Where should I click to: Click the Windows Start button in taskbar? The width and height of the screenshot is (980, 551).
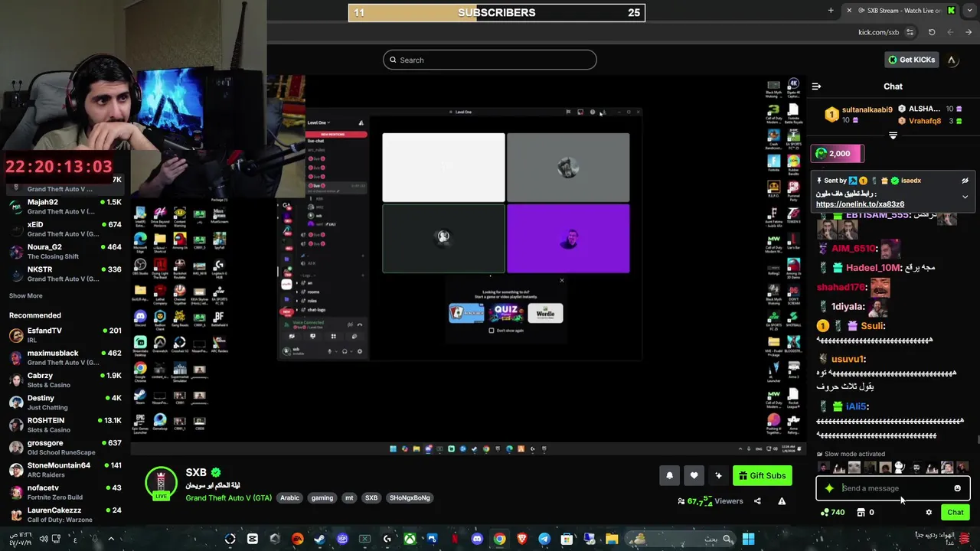point(748,540)
